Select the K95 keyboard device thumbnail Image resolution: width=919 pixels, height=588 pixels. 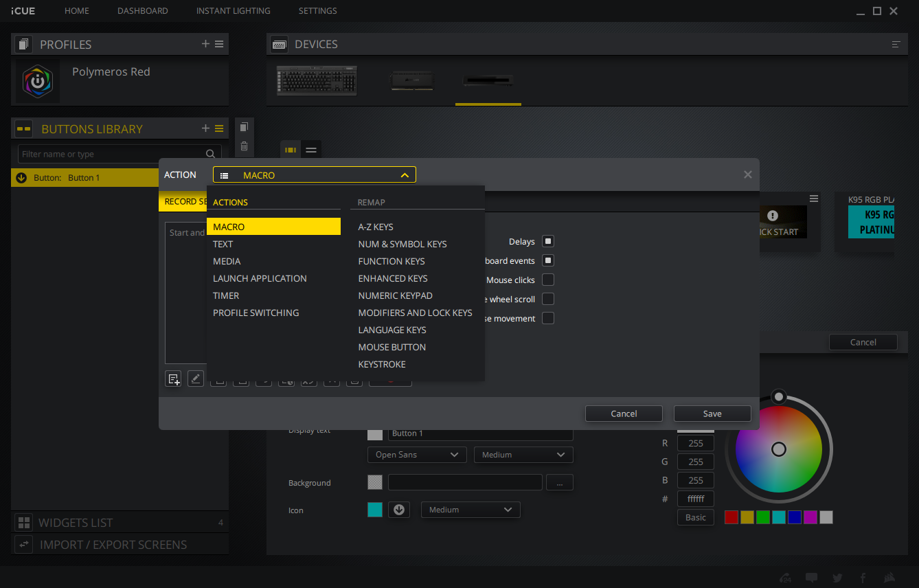[x=318, y=80]
